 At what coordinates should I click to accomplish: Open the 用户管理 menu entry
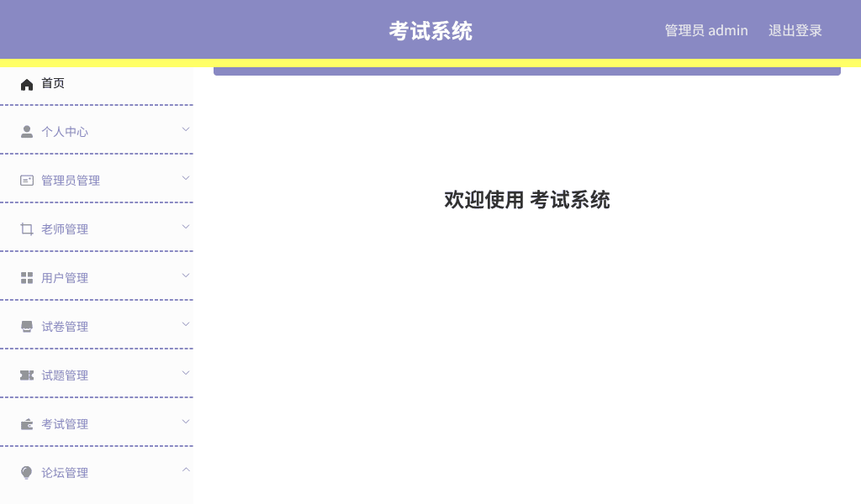[65, 277]
